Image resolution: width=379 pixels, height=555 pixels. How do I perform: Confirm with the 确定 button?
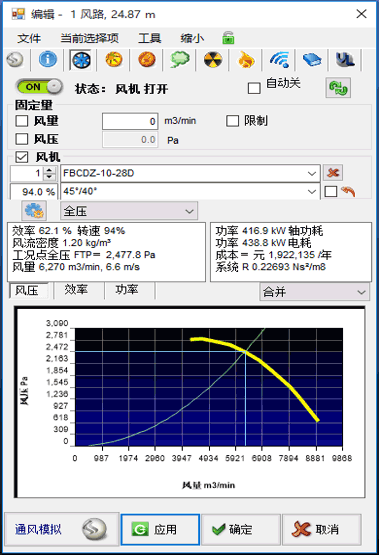[x=241, y=530]
